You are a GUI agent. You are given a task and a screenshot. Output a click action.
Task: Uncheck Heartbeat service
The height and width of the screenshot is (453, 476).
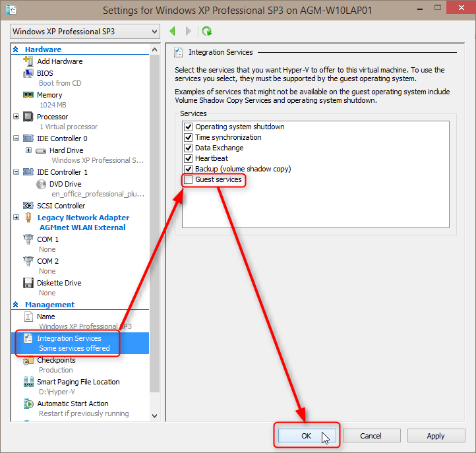click(188, 158)
